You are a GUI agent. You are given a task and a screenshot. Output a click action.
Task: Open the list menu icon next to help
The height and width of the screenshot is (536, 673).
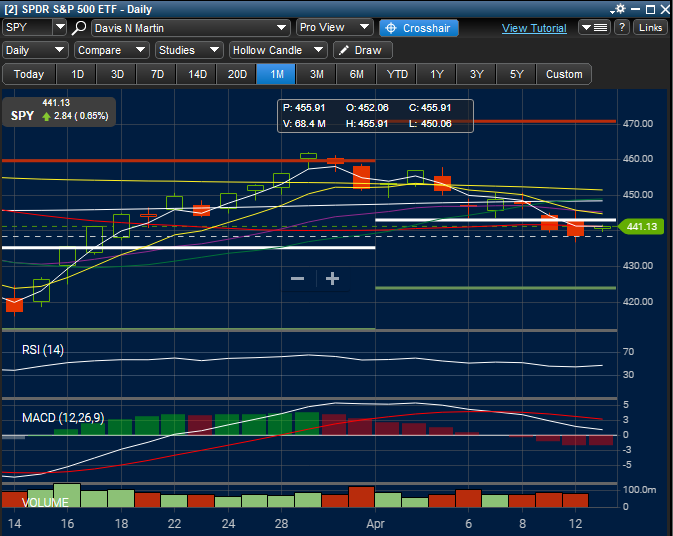click(594, 28)
